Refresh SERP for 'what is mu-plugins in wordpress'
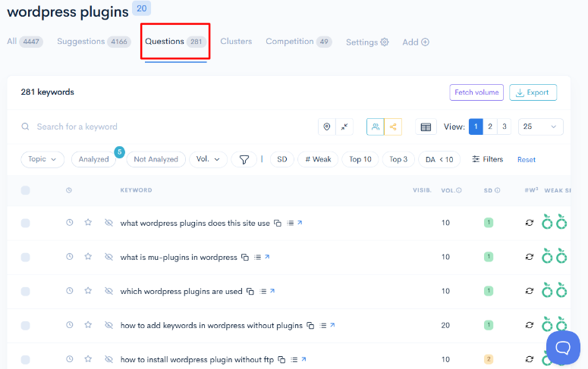The height and width of the screenshot is (369, 588). [x=530, y=257]
